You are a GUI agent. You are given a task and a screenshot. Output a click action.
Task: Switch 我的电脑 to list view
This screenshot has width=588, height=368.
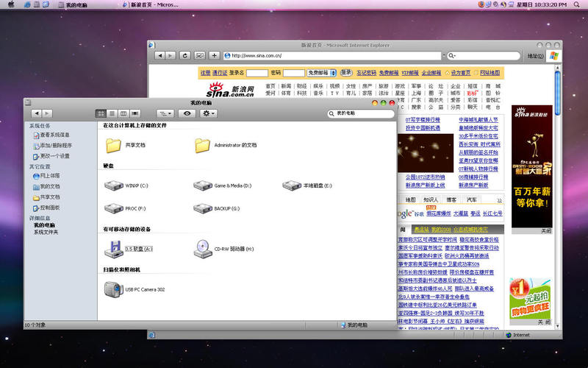click(x=112, y=113)
